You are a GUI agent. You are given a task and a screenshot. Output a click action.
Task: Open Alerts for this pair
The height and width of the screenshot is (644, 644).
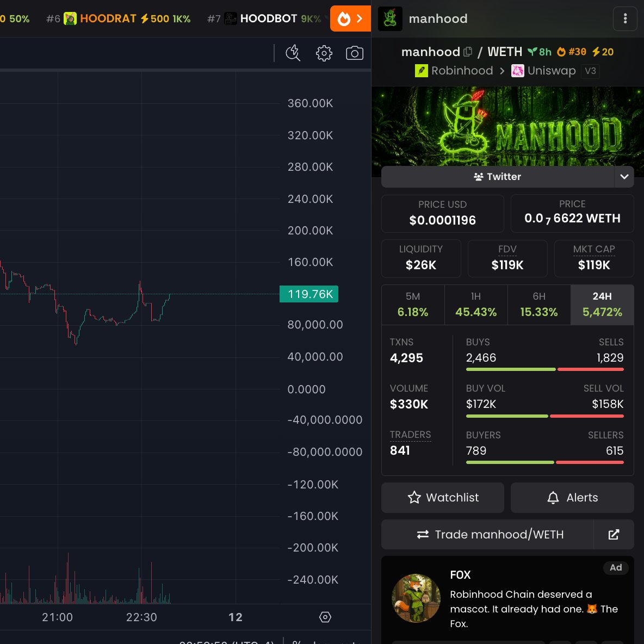(572, 497)
